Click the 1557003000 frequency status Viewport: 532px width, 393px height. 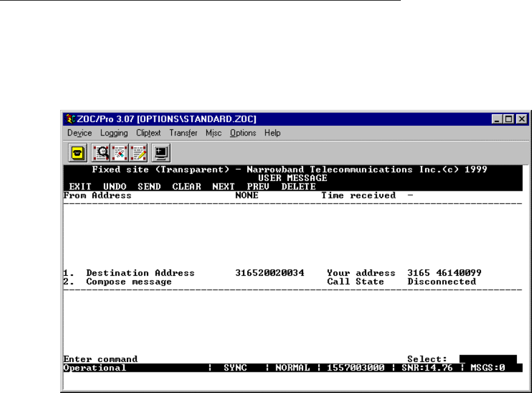point(355,368)
